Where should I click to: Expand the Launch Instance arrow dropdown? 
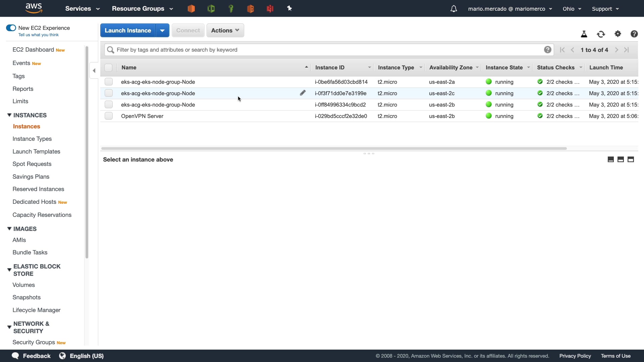162,31
